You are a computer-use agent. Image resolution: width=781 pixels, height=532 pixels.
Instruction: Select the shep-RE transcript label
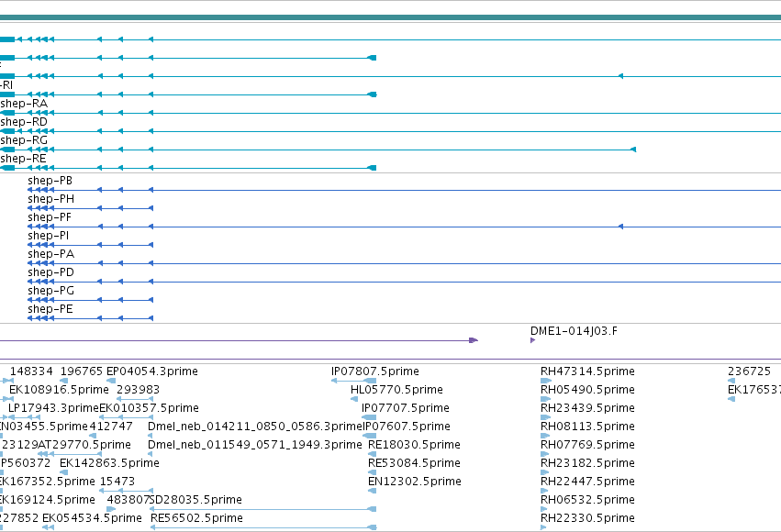24,159
